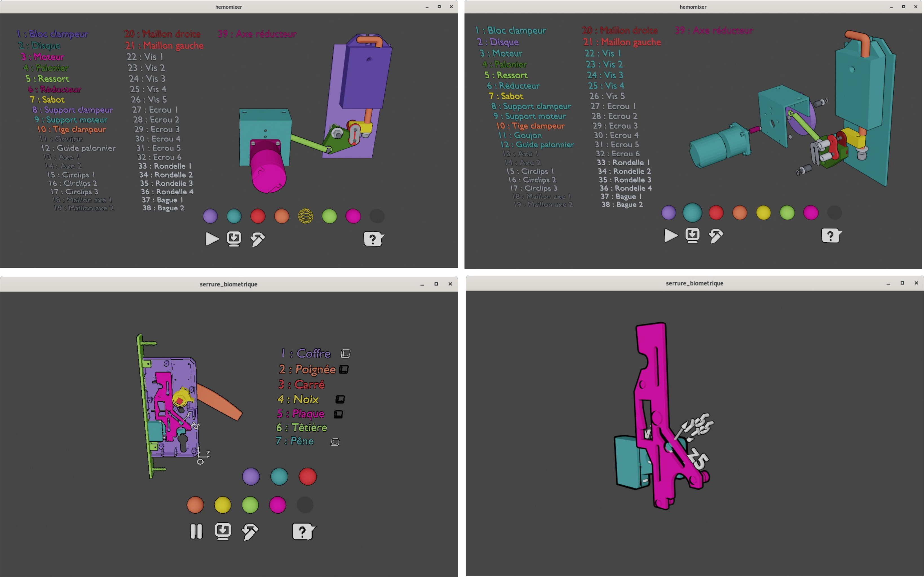Select the yellow sphere in serrure_biometrique window
Image resolution: width=924 pixels, height=577 pixels.
tap(223, 505)
